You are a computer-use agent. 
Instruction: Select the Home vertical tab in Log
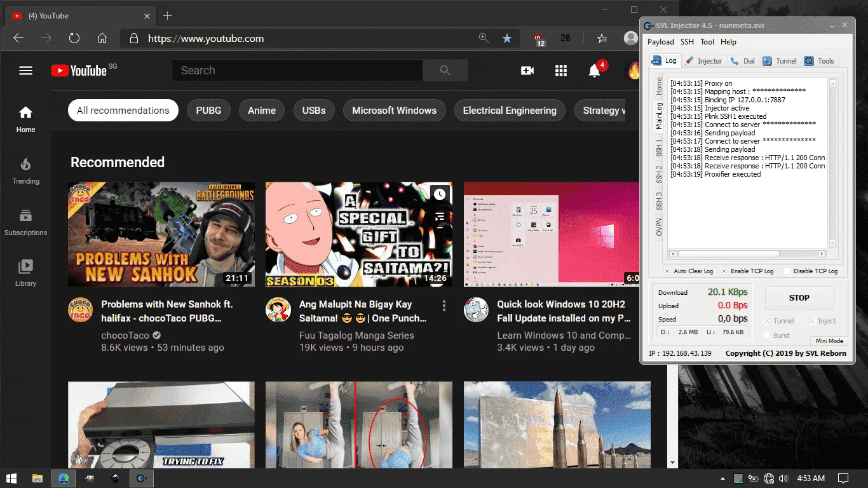coord(659,86)
